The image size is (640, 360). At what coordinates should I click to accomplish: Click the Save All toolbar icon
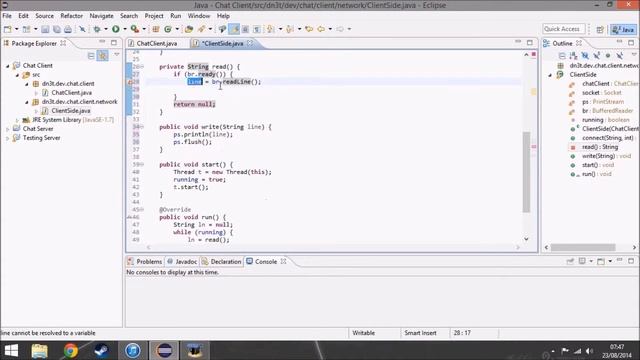pos(56,29)
